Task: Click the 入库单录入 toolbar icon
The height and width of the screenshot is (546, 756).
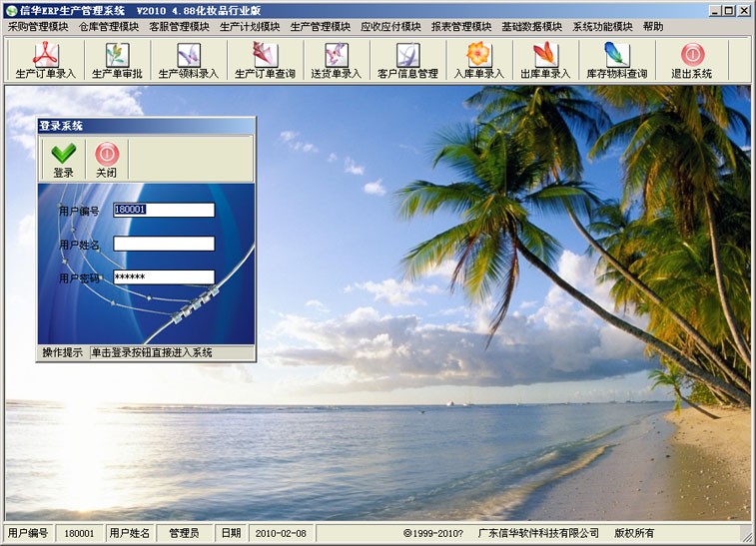Action: (479, 61)
